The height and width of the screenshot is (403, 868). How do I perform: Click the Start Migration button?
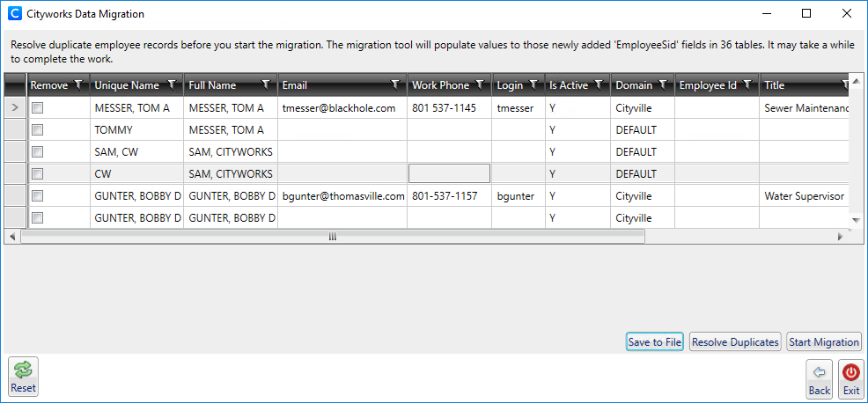click(823, 342)
